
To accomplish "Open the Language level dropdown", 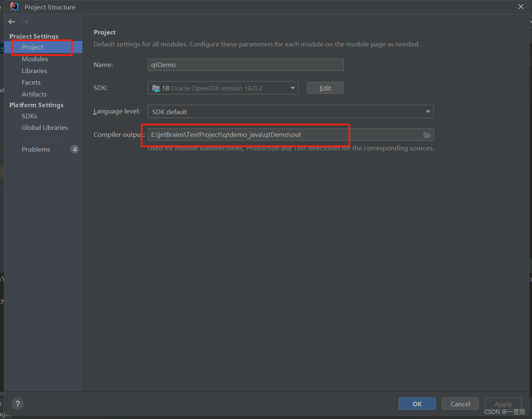I will (428, 111).
